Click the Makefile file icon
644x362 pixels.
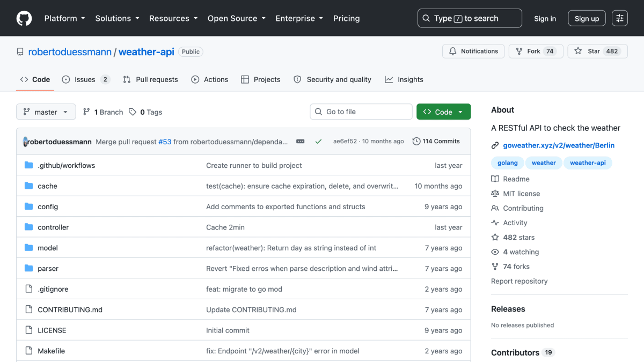point(29,351)
